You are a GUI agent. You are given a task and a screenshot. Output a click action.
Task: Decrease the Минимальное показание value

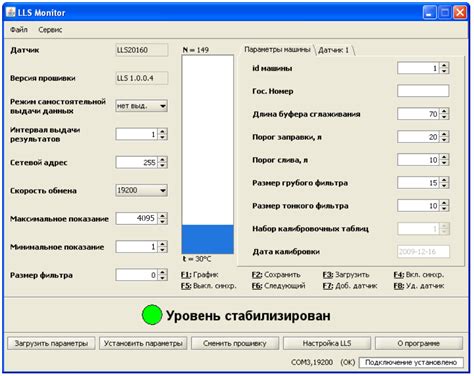coord(162,249)
